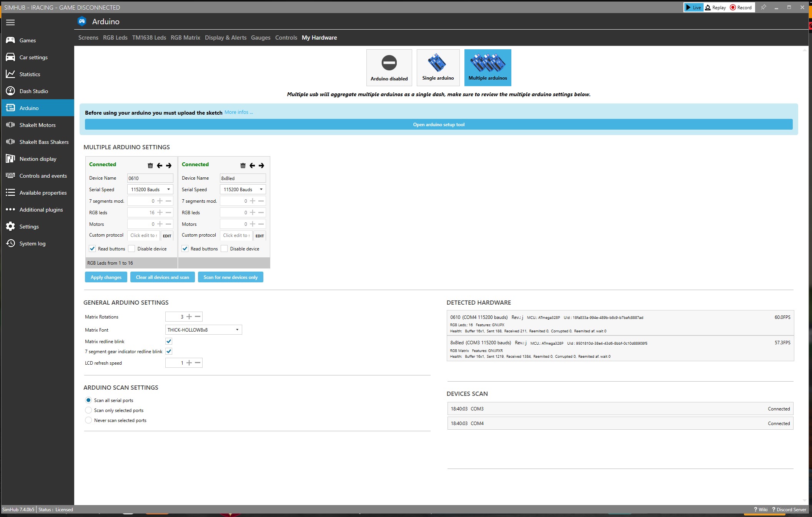812x517 pixels.
Task: Select Arduino disabled mode
Action: coord(389,67)
